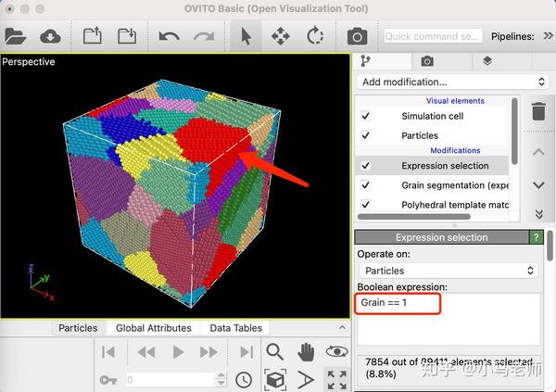Open the animation settings clock icon

244,380
